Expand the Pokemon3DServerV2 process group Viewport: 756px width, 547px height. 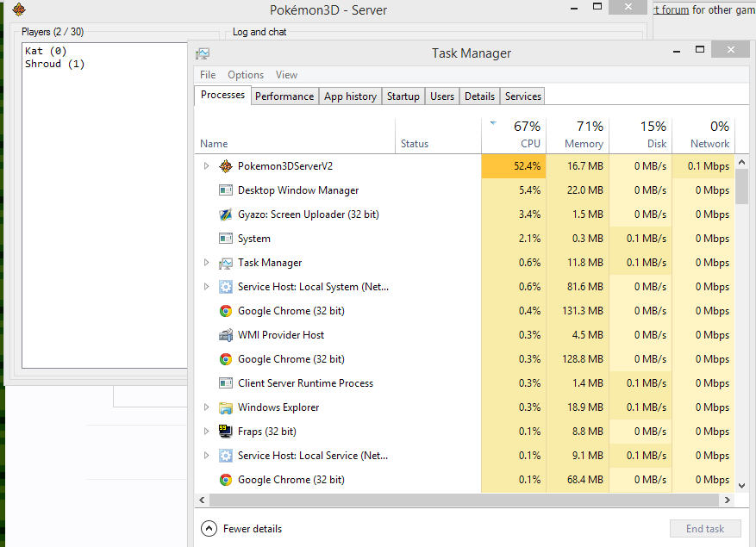click(206, 165)
